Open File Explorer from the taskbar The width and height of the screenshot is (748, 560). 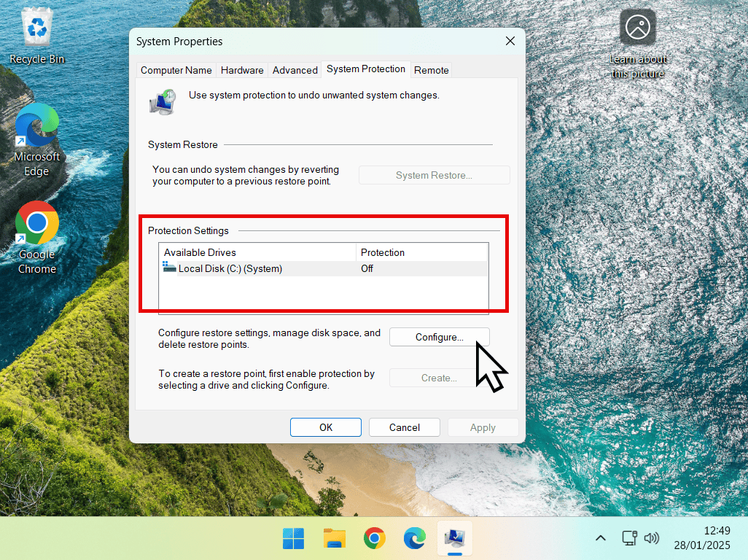tap(334, 538)
